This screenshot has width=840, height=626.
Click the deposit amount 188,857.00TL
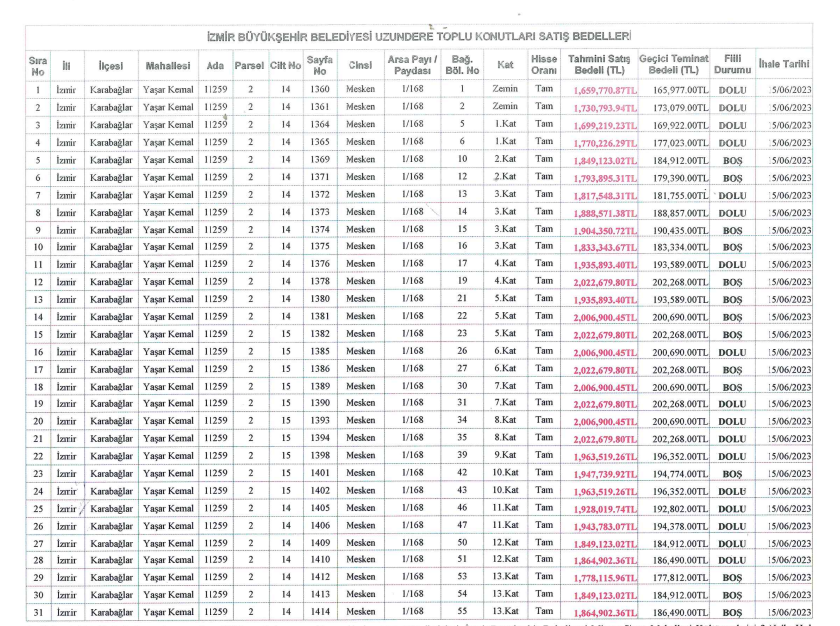pyautogui.click(x=680, y=213)
